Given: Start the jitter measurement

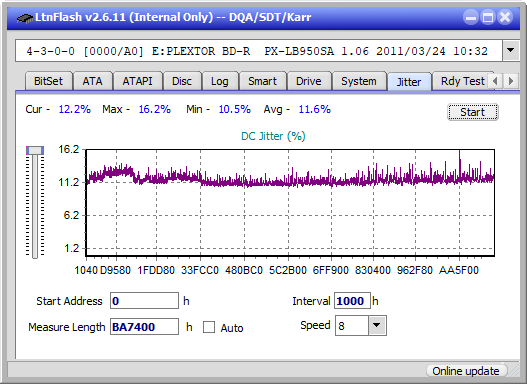Looking at the screenshot, I should pyautogui.click(x=473, y=112).
